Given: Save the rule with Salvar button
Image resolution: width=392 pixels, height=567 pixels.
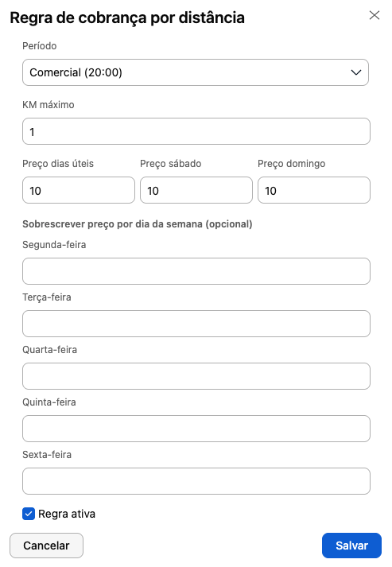Looking at the screenshot, I should tap(351, 546).
